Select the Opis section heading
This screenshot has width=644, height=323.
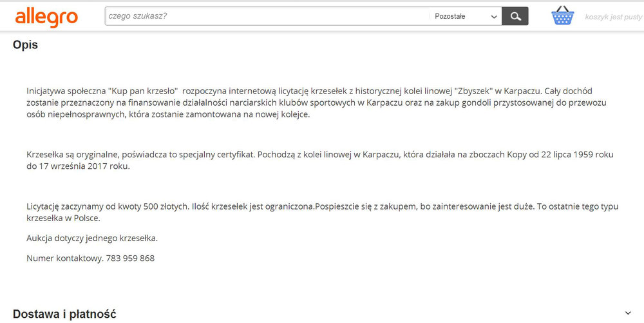[x=26, y=44]
